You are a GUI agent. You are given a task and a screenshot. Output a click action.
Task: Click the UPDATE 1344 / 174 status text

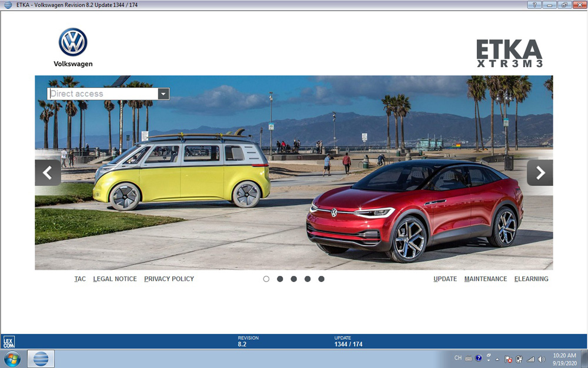(348, 341)
